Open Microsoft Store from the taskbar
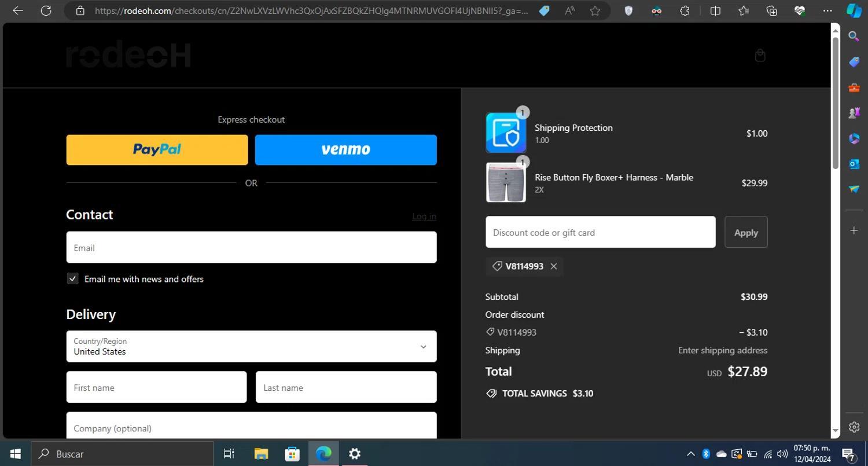868x466 pixels. click(292, 454)
